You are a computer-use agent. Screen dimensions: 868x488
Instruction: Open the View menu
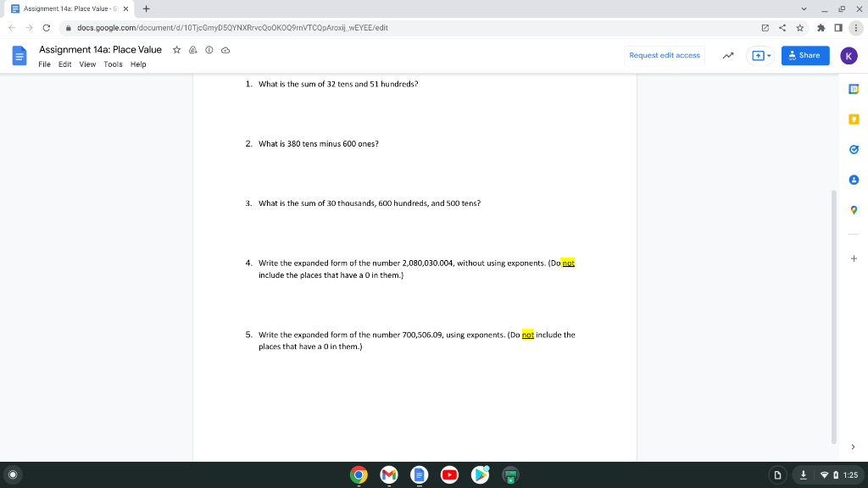pyautogui.click(x=87, y=64)
